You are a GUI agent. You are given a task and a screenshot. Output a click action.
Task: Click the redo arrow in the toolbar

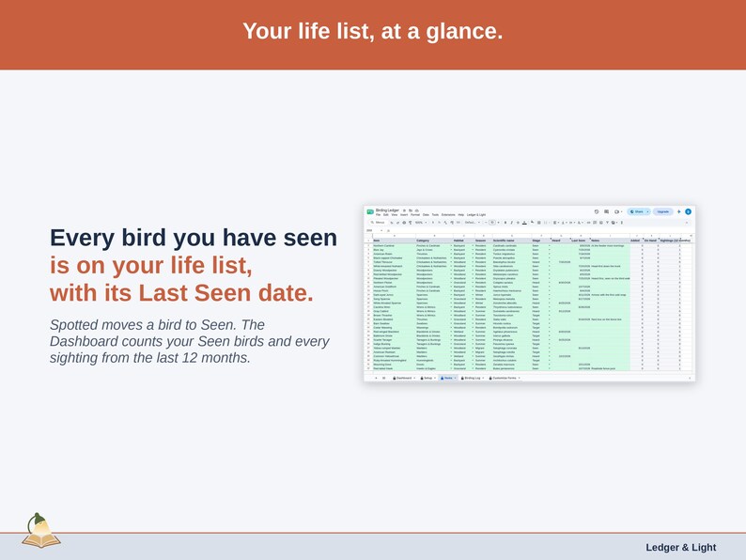(x=397, y=223)
